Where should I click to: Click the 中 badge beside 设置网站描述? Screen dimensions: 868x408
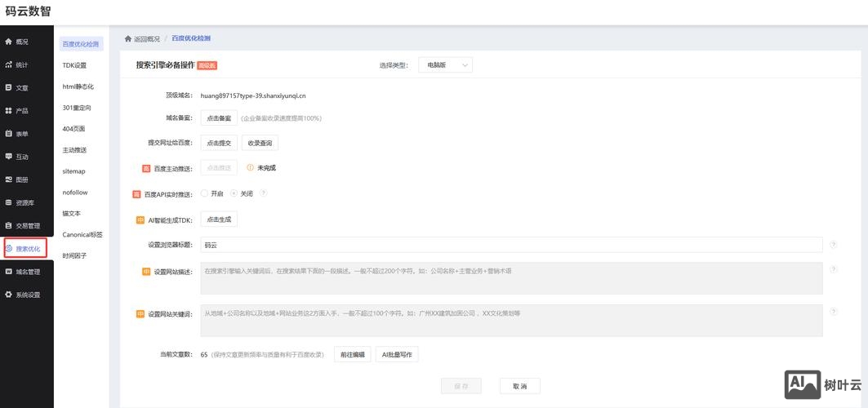pyautogui.click(x=146, y=272)
